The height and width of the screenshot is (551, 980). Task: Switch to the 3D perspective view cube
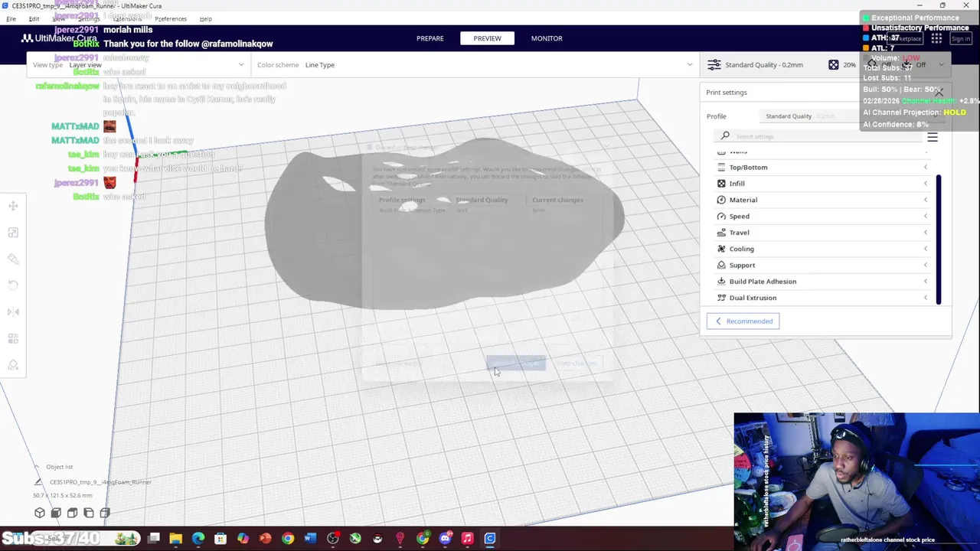[x=40, y=513]
